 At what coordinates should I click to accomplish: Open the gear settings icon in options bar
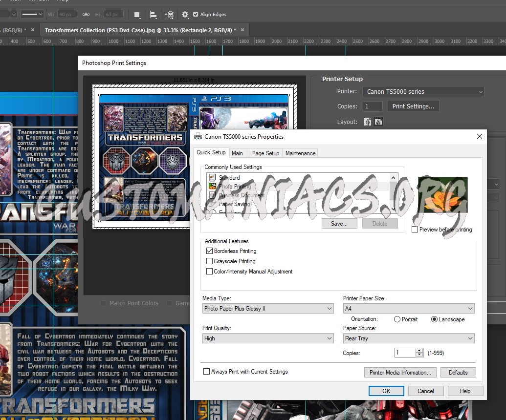[185, 15]
